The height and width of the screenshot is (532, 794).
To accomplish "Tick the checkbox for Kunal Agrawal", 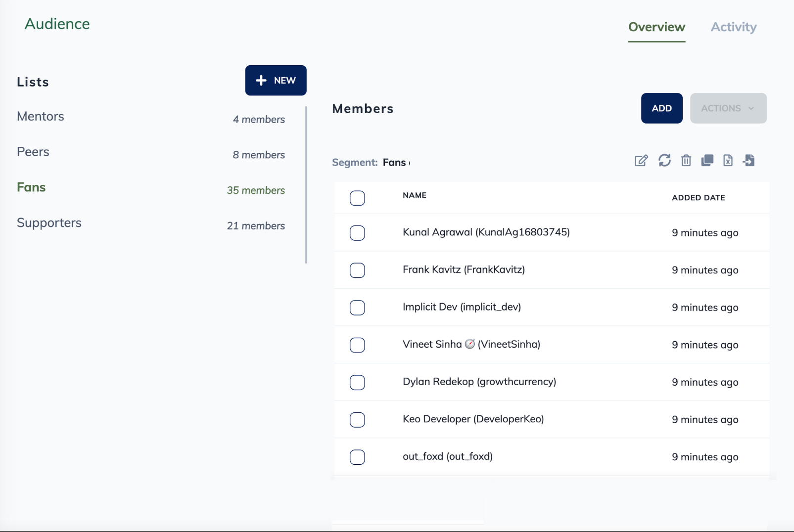I will tap(357, 233).
